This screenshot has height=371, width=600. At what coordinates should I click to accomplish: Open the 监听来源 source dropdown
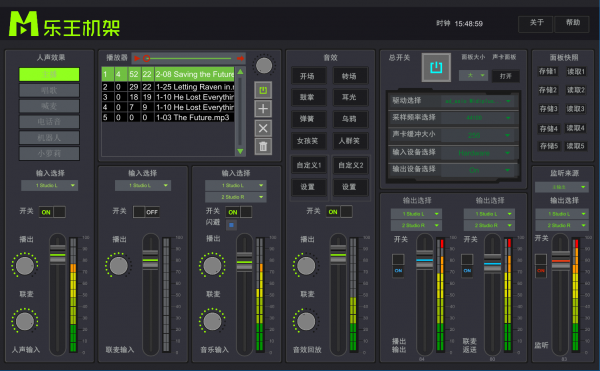pyautogui.click(x=561, y=187)
